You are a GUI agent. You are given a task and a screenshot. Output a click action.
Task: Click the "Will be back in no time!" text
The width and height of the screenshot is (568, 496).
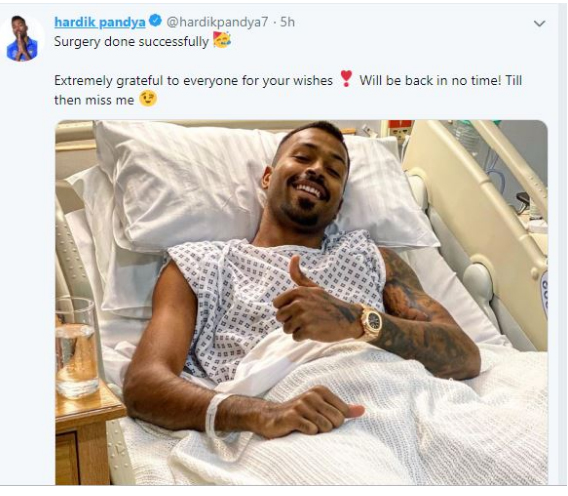pos(430,80)
